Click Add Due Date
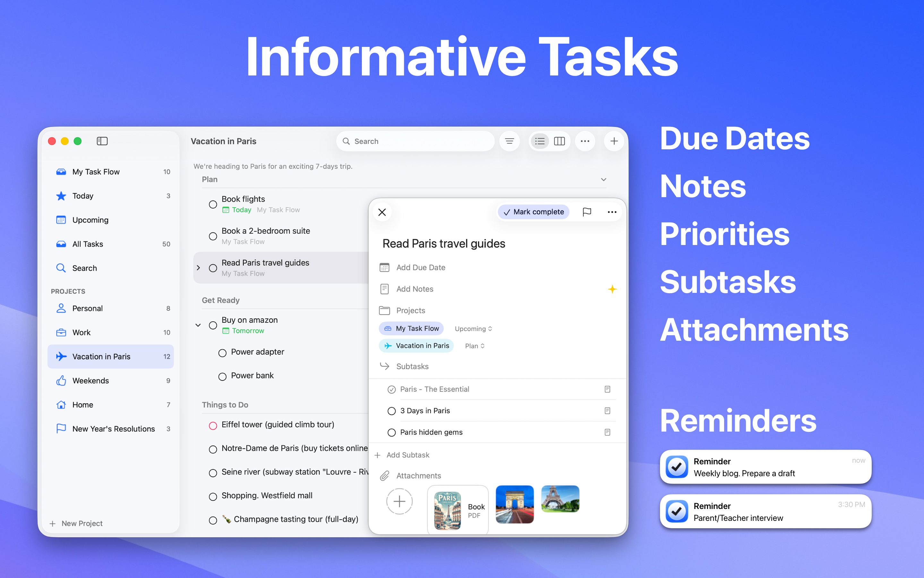The height and width of the screenshot is (578, 924). coord(421,267)
